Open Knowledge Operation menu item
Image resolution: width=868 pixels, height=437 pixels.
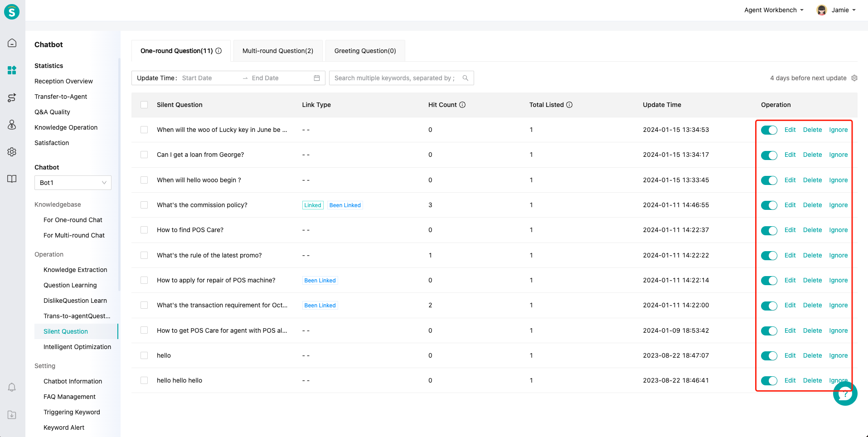(x=66, y=127)
